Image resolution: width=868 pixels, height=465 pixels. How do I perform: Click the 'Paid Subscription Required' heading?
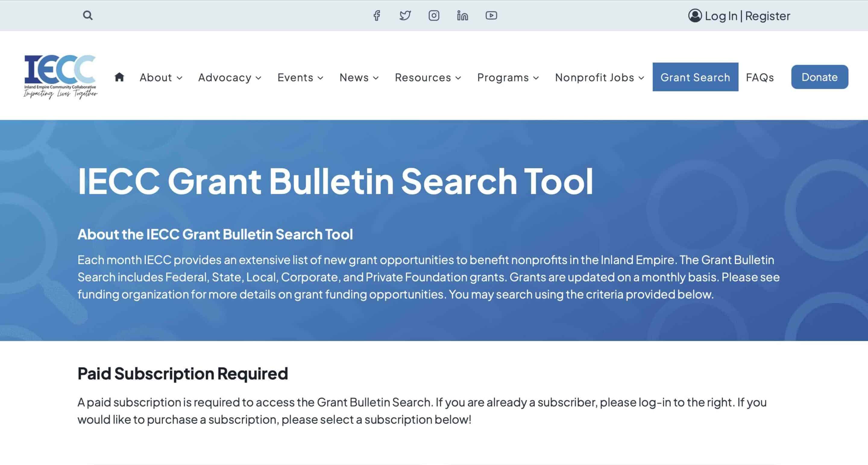coord(183,373)
